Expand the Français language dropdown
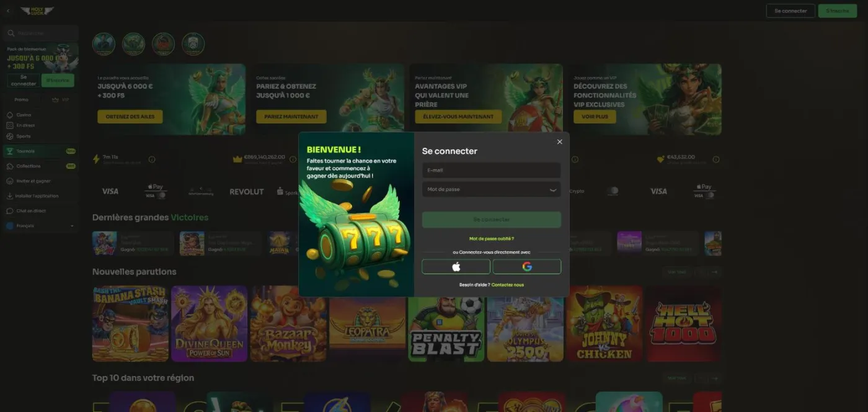Viewport: 868px width, 412px height. (41, 226)
